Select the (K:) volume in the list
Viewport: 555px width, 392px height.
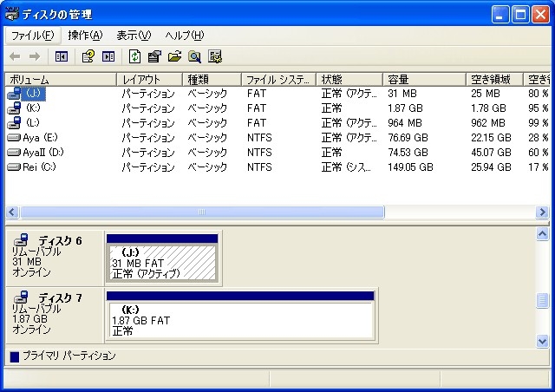(33, 108)
